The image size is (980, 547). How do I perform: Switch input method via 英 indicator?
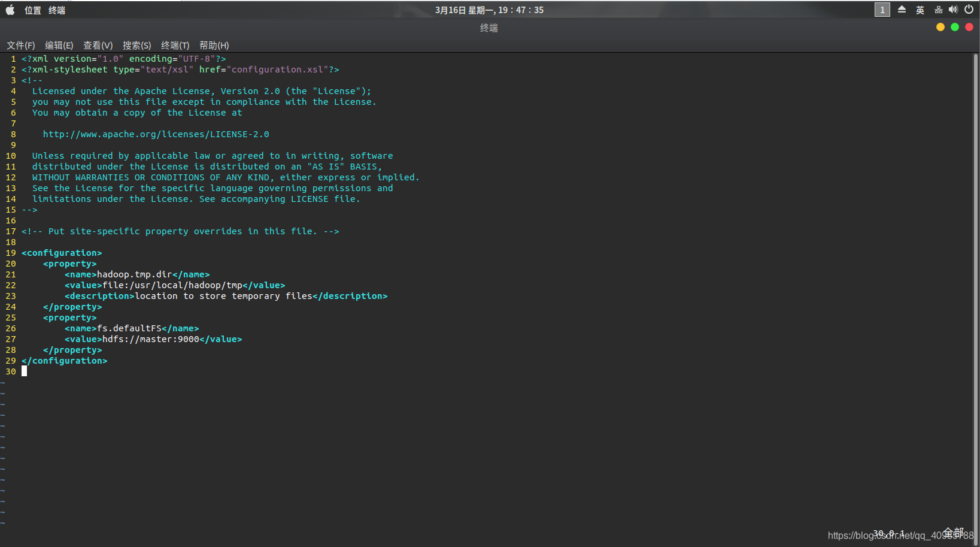coord(920,10)
